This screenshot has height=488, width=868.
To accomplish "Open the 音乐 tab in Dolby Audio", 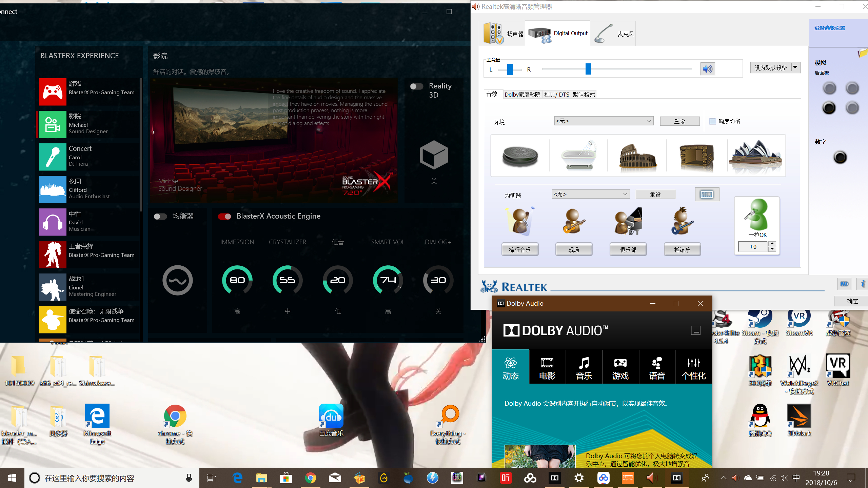I will 584,368.
